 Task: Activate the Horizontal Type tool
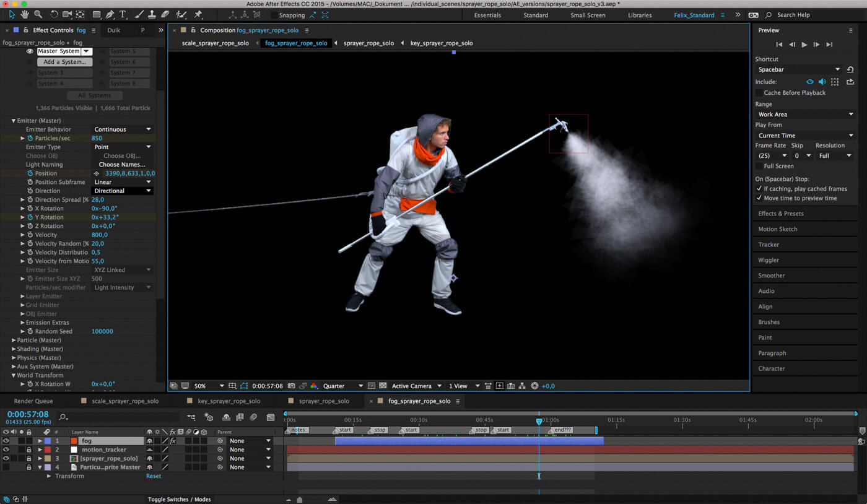(x=123, y=14)
